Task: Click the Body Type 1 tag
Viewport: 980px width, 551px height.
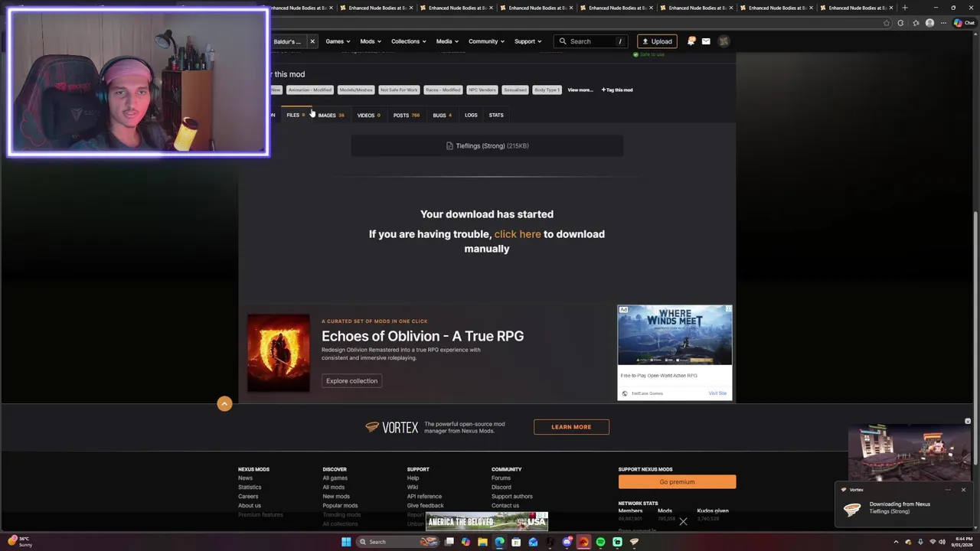Action: pos(547,90)
